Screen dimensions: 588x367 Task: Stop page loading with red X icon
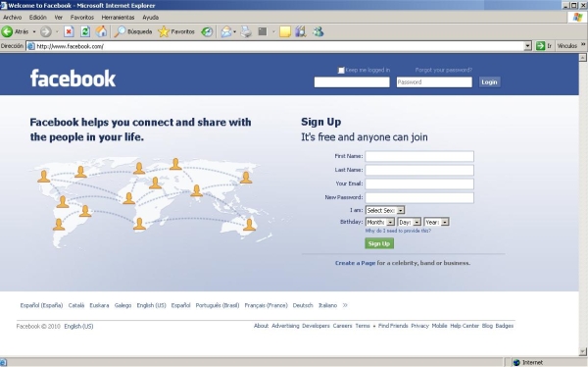coord(69,32)
